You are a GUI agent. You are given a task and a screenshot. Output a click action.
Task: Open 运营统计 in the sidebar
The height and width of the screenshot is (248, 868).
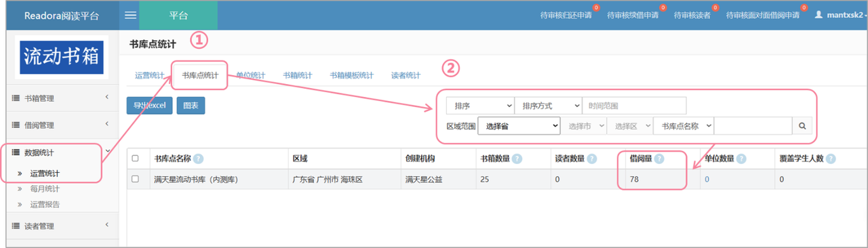click(x=45, y=173)
